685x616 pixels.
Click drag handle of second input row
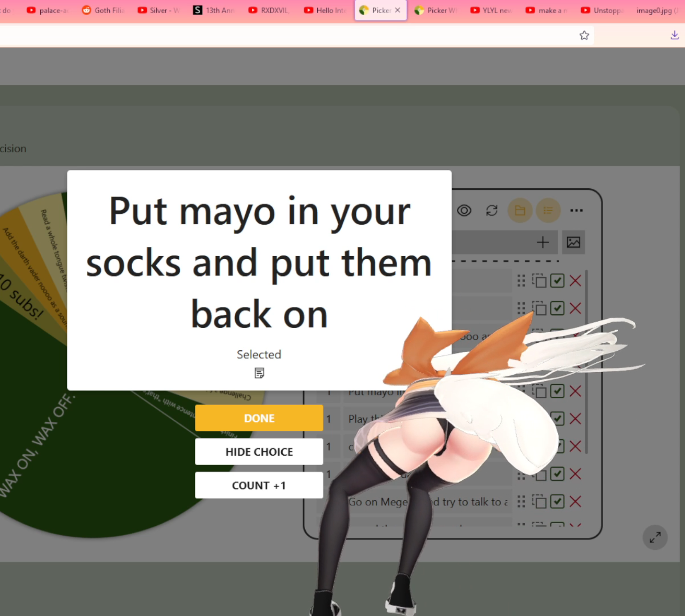tap(521, 308)
